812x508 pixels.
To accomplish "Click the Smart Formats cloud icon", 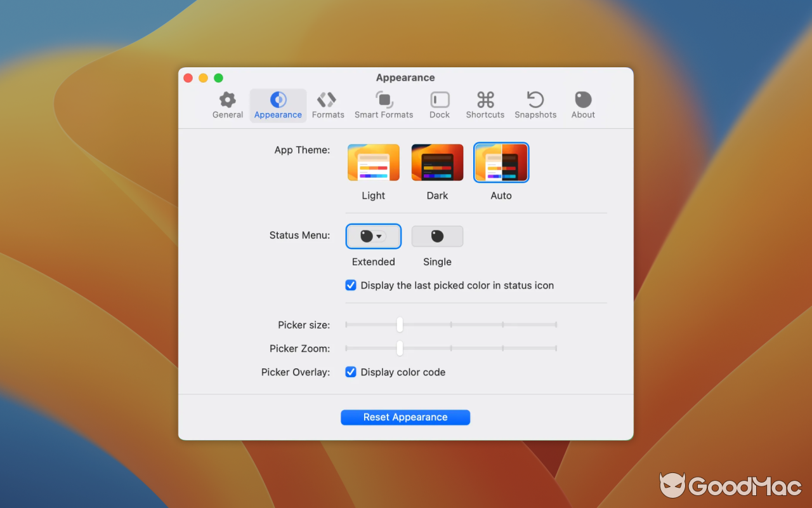I will pyautogui.click(x=384, y=99).
